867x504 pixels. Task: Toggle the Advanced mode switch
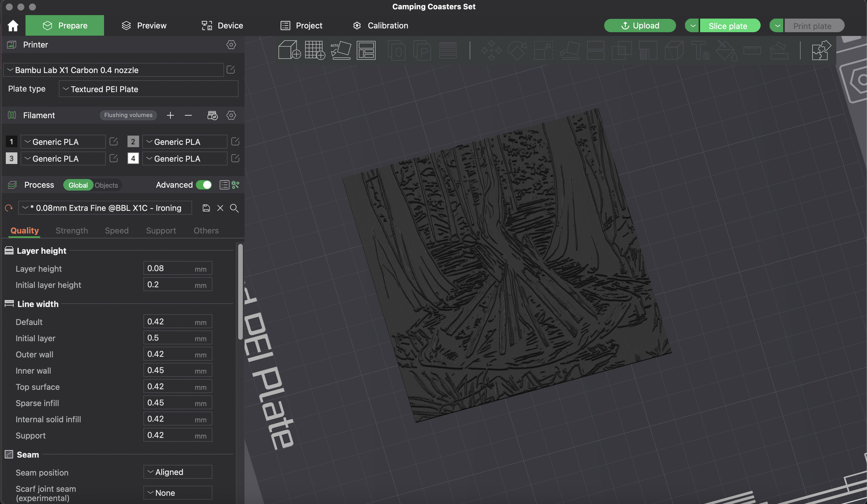(204, 185)
